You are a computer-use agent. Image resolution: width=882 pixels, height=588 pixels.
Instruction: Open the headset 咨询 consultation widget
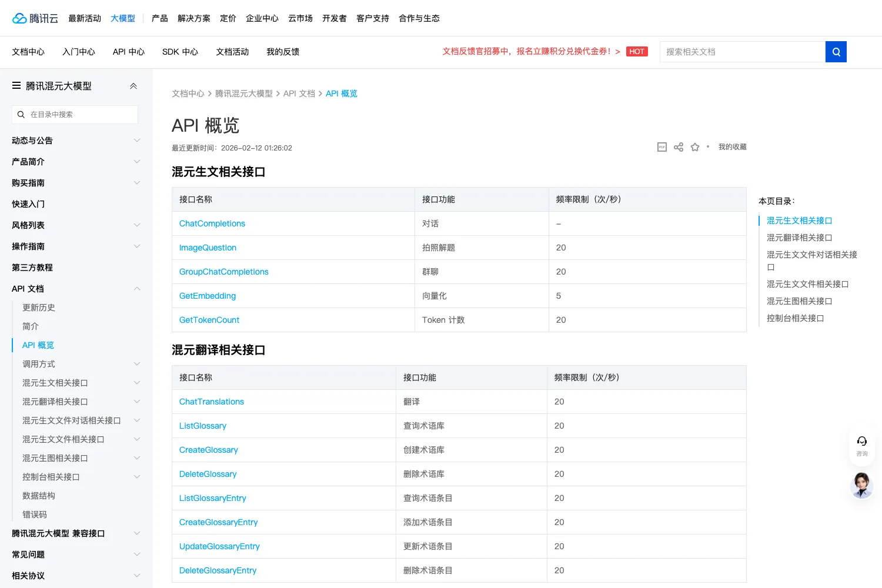pos(862,446)
